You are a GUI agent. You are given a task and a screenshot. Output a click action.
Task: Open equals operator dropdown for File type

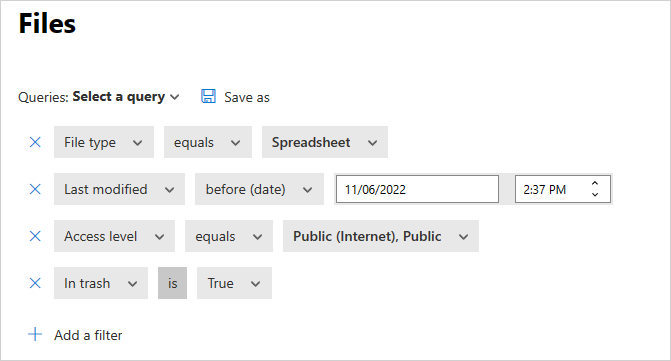[x=208, y=142]
